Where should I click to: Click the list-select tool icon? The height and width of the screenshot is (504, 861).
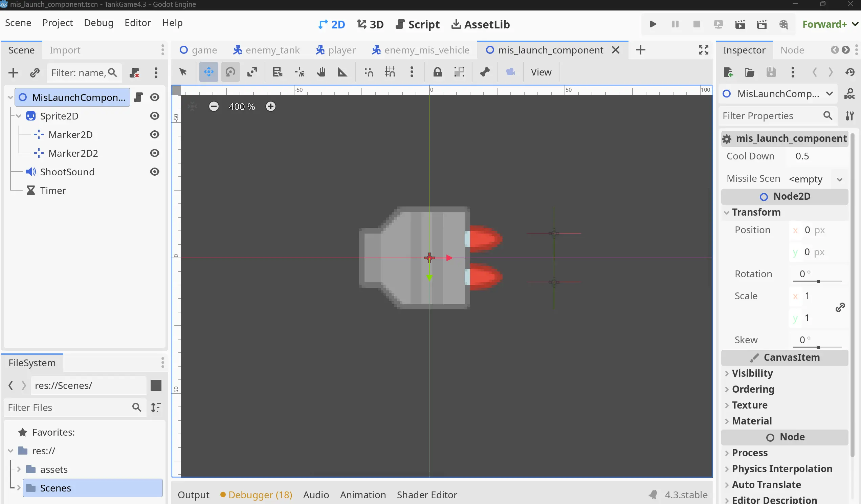[x=278, y=72]
